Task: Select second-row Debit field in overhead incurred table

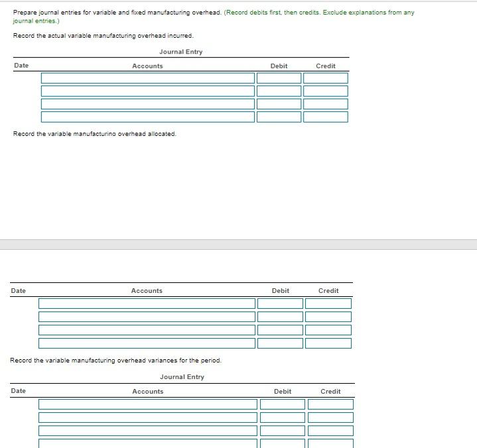Action: (279, 91)
